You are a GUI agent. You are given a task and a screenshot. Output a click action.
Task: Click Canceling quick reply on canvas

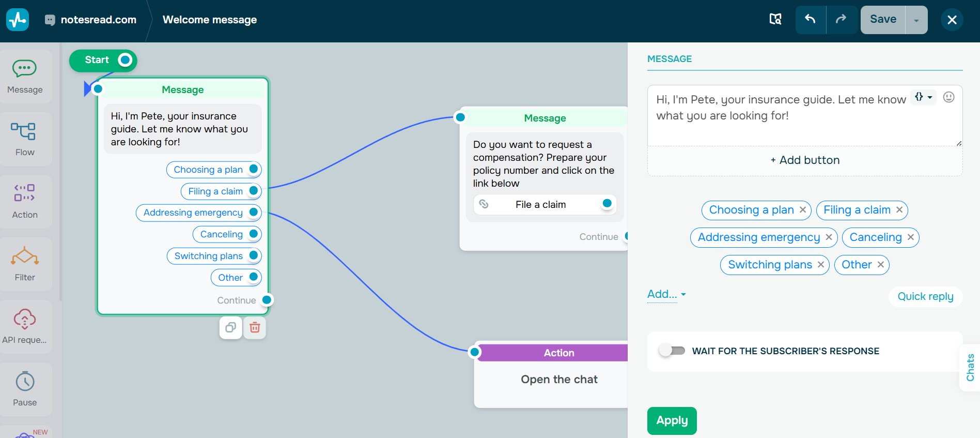pos(227,234)
